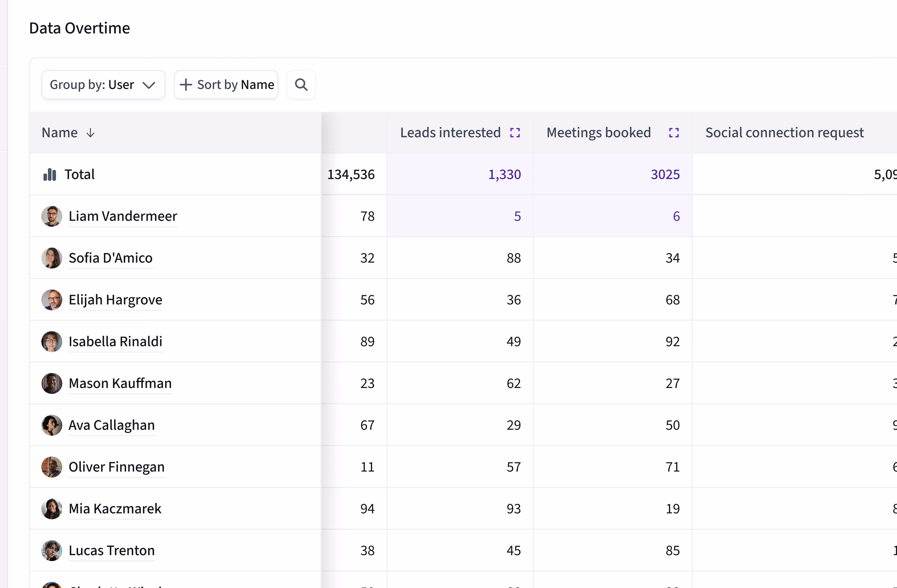Image resolution: width=897 pixels, height=588 pixels.
Task: Click the Total bar chart icon
Action: pos(50,174)
